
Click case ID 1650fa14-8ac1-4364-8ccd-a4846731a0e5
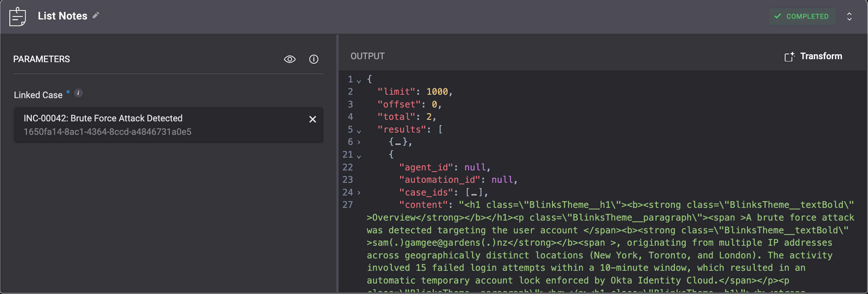coord(108,132)
